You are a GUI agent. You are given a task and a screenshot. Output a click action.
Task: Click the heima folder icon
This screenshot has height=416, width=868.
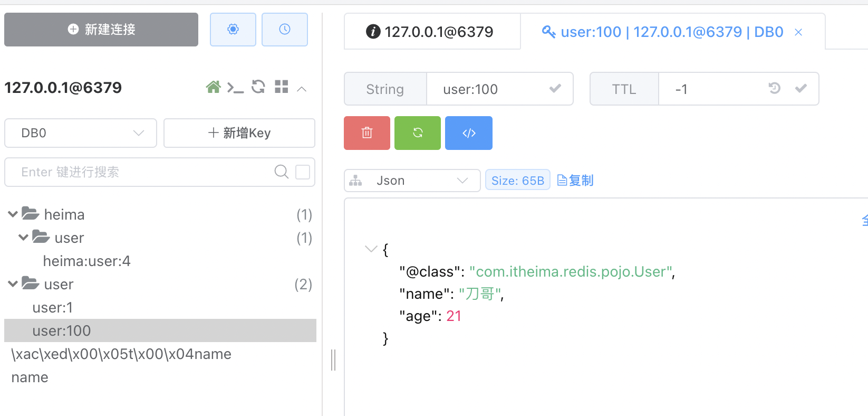click(x=30, y=213)
